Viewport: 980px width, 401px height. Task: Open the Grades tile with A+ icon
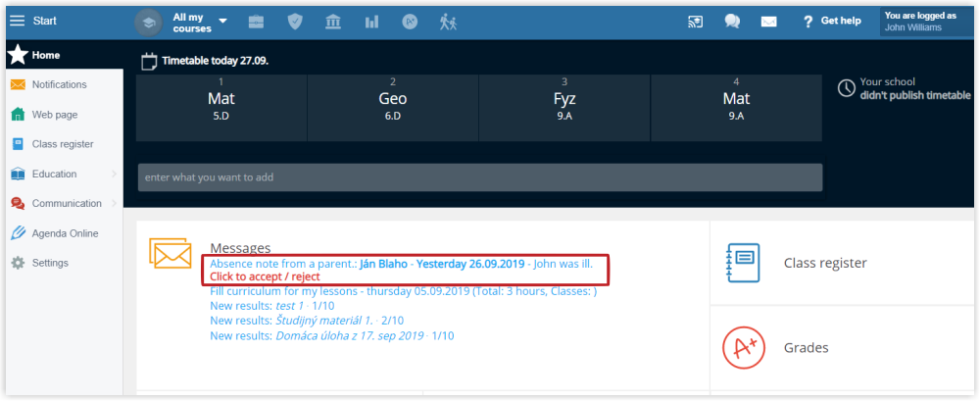click(843, 348)
